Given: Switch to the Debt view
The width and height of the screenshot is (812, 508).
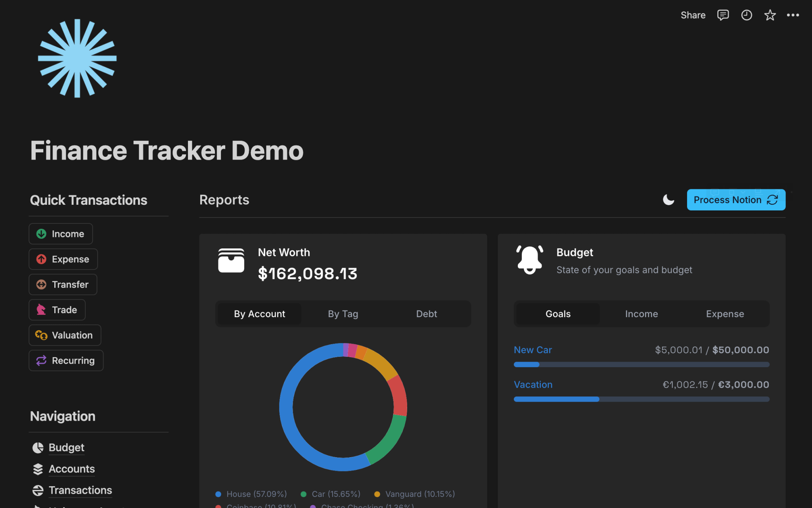Looking at the screenshot, I should coord(426,314).
